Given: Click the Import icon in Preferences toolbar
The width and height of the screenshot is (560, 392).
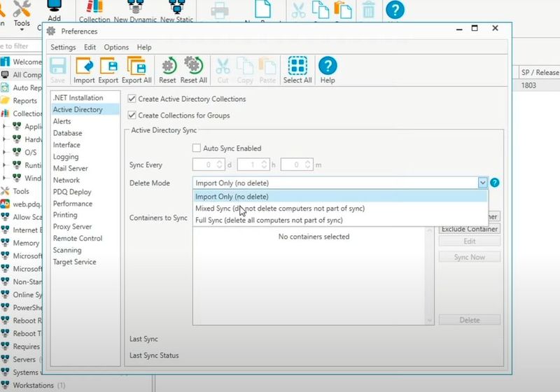Looking at the screenshot, I should (x=84, y=66).
